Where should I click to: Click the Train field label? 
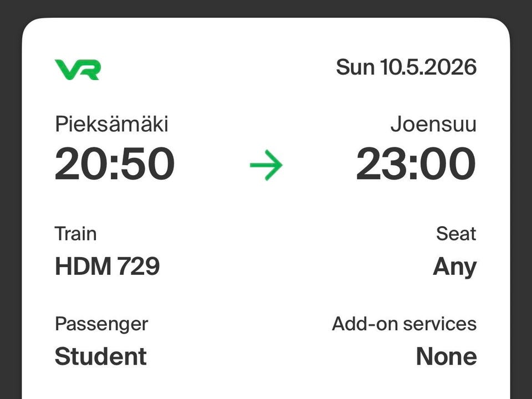[x=75, y=234]
